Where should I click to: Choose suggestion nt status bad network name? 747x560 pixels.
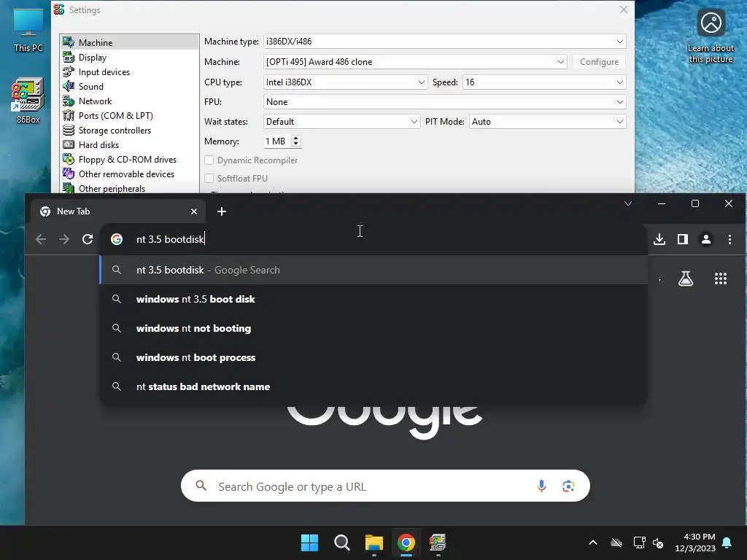(373, 386)
